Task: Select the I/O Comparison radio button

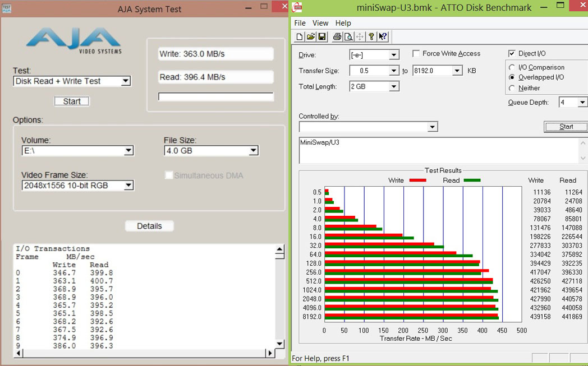Action: tap(512, 67)
